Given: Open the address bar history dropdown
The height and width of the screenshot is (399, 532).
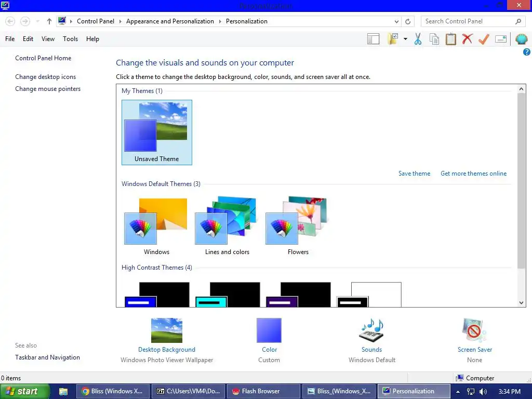Looking at the screenshot, I should pos(396,21).
